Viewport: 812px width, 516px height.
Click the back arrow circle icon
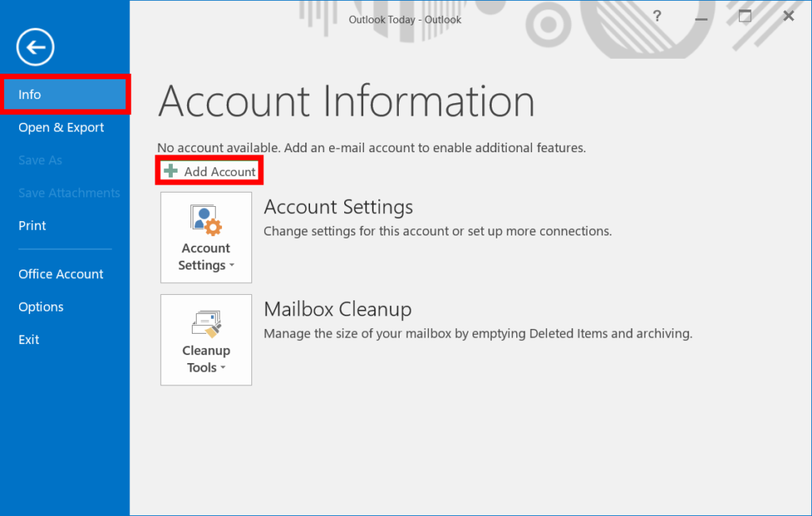(x=35, y=47)
